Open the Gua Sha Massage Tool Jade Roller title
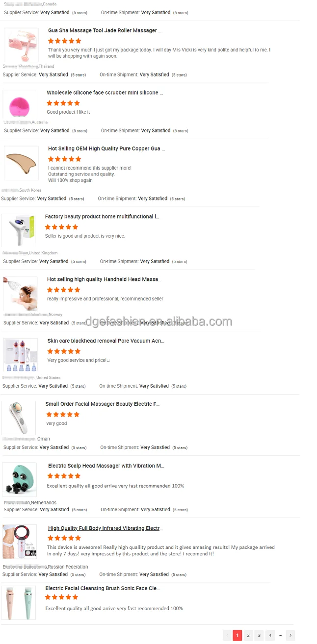The height and width of the screenshot is (644, 317). 105,30
